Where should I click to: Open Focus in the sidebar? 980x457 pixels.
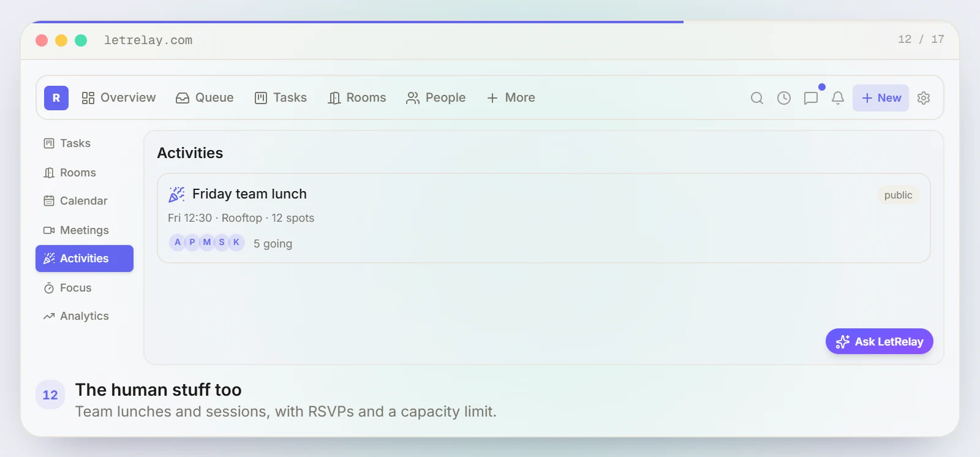85,288
